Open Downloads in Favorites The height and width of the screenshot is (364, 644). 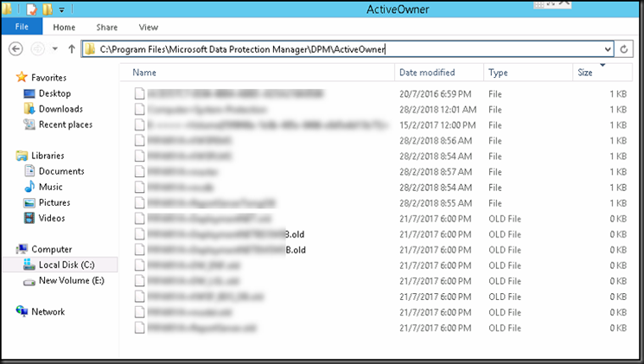pos(61,109)
